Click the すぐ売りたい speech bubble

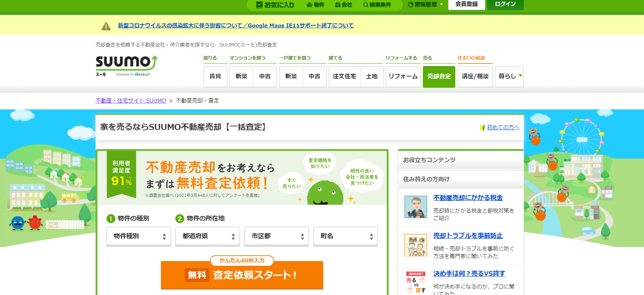click(x=292, y=183)
